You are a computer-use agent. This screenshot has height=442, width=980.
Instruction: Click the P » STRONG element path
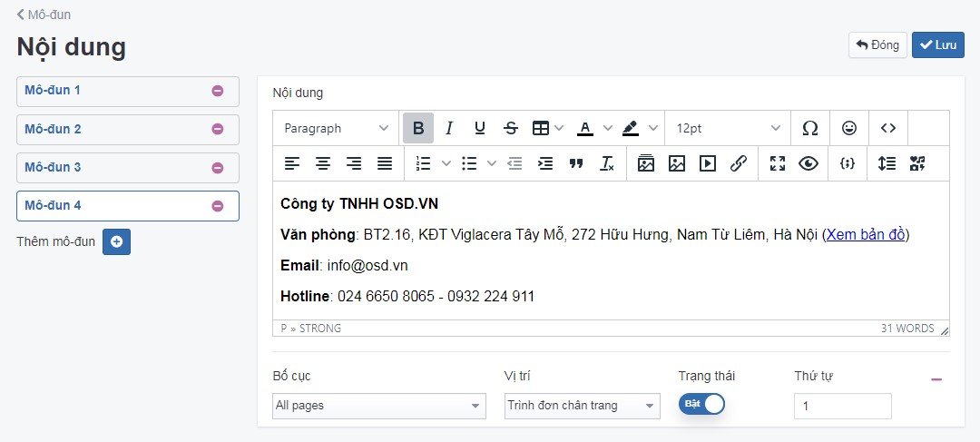(x=310, y=329)
